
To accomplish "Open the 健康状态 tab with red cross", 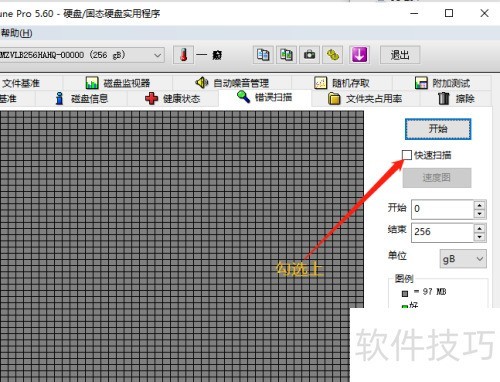I will point(173,99).
